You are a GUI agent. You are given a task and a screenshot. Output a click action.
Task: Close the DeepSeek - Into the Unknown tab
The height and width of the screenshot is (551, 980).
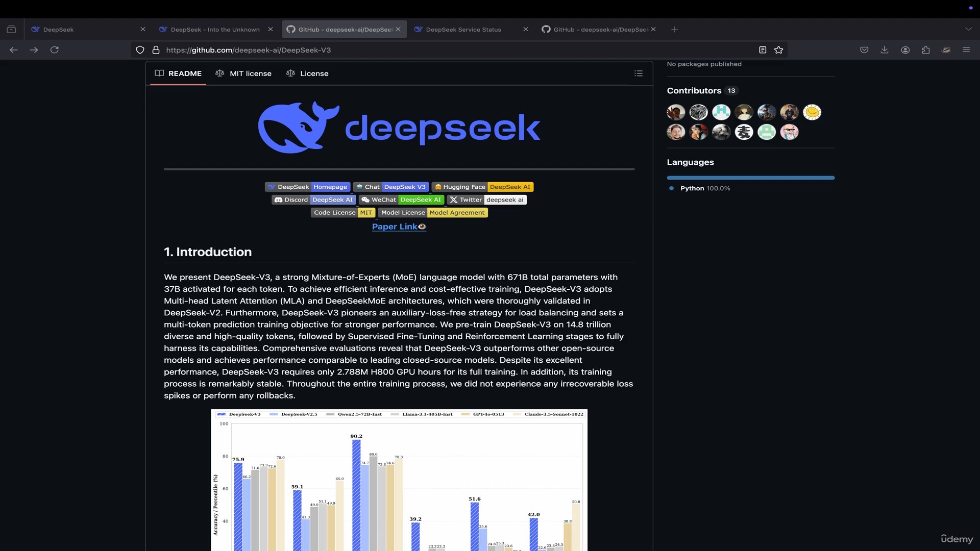pyautogui.click(x=271, y=30)
